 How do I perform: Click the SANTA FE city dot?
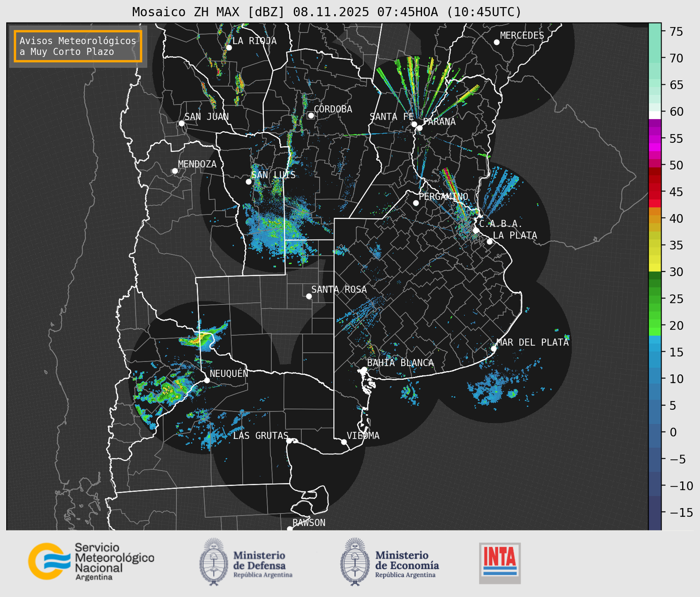point(414,124)
